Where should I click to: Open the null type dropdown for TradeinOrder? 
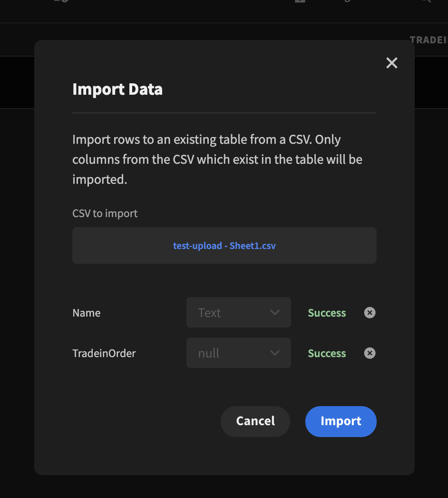[x=238, y=353]
